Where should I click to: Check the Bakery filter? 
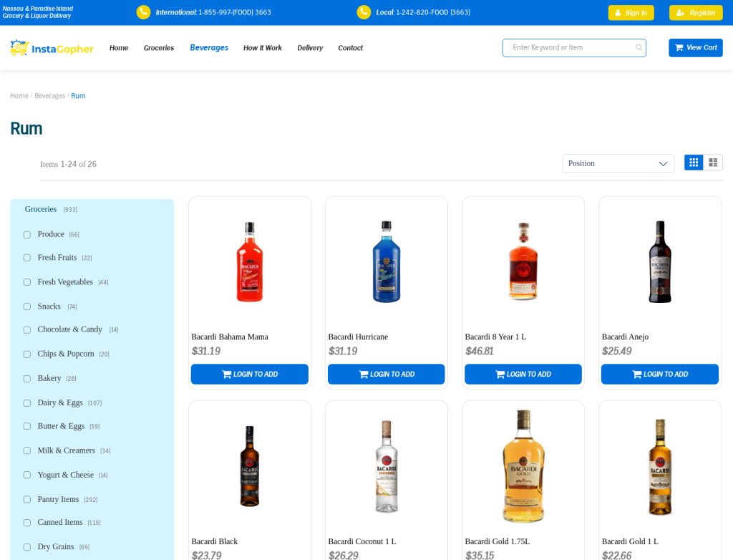[27, 379]
